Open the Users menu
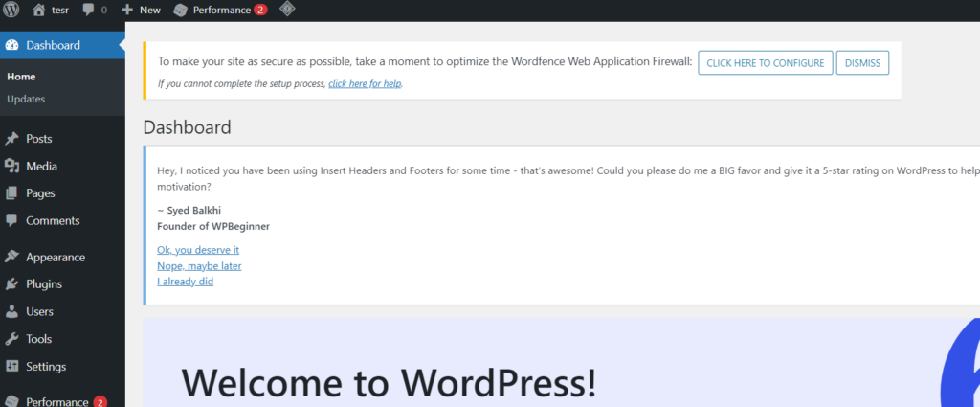The image size is (980, 407). tap(39, 311)
